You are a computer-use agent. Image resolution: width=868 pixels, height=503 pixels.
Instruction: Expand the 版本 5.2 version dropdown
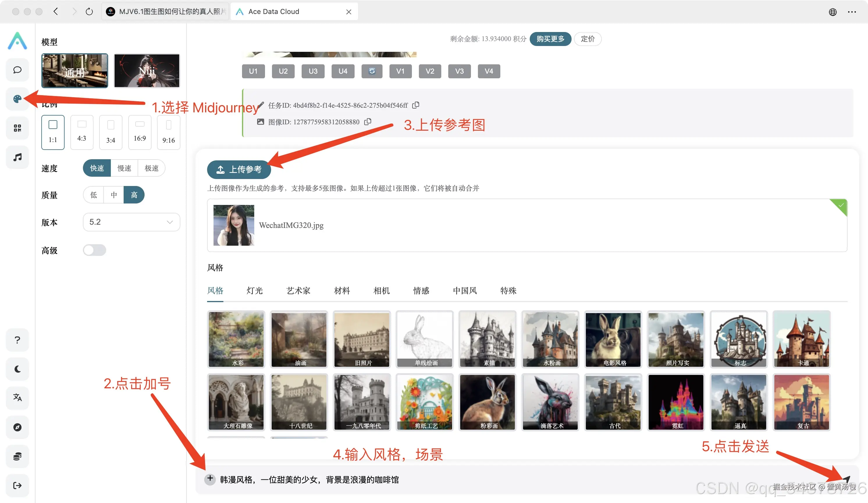[x=131, y=222]
